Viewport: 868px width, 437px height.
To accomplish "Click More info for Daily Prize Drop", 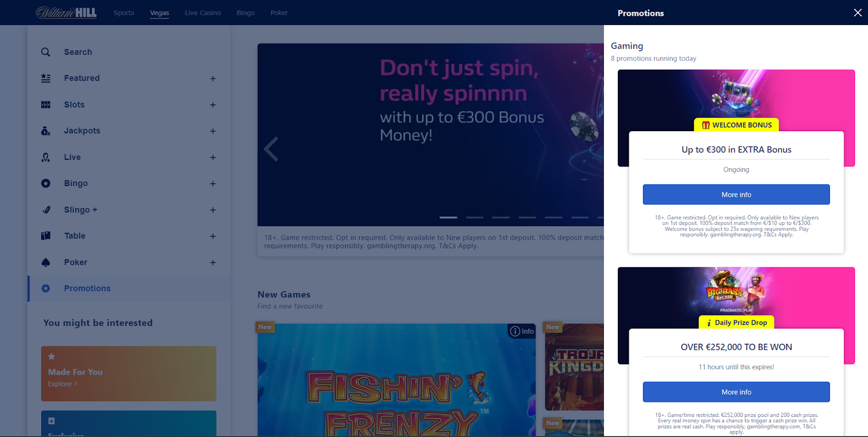I will (736, 392).
